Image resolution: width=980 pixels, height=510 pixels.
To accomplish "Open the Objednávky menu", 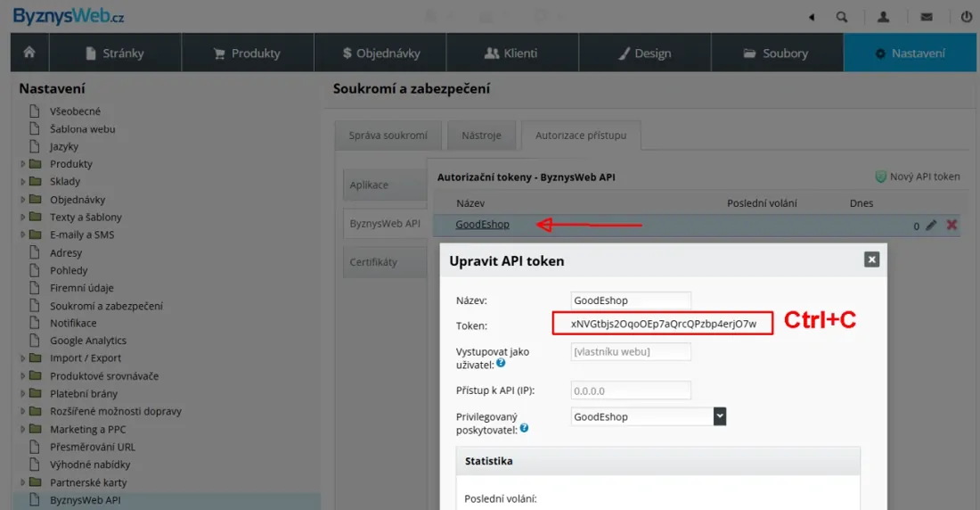I will [380, 53].
